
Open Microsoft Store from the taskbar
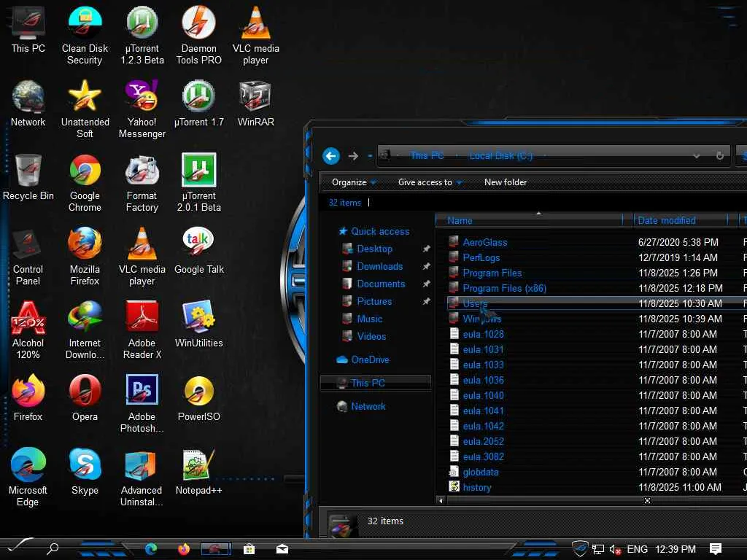coord(249,549)
